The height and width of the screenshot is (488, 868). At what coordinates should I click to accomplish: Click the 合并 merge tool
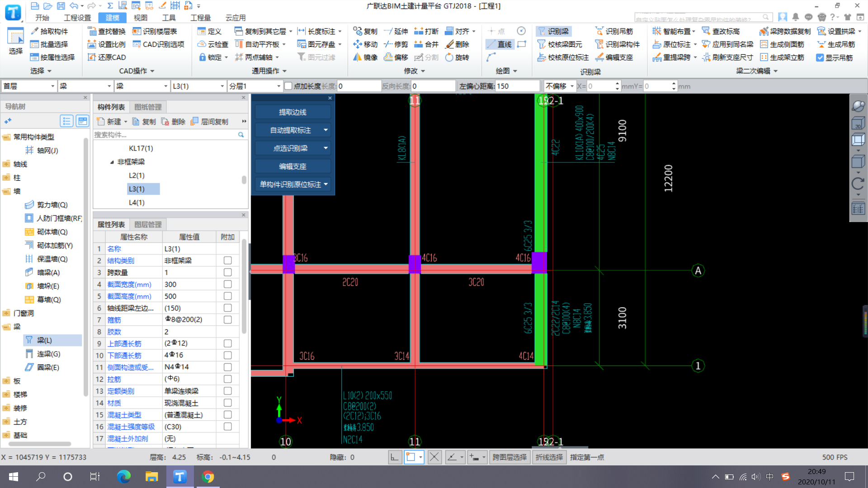click(426, 44)
